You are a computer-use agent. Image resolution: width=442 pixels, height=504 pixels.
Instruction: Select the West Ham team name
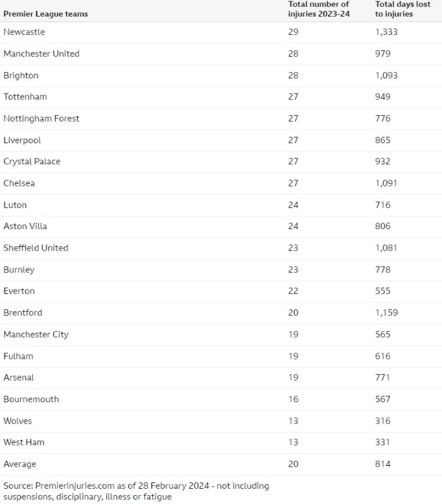(x=24, y=442)
